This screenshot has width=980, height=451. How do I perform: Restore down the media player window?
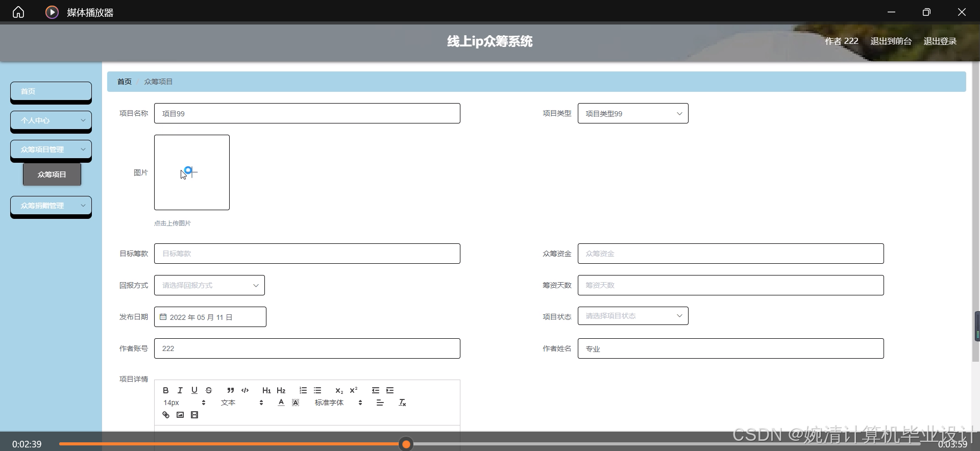point(926,12)
